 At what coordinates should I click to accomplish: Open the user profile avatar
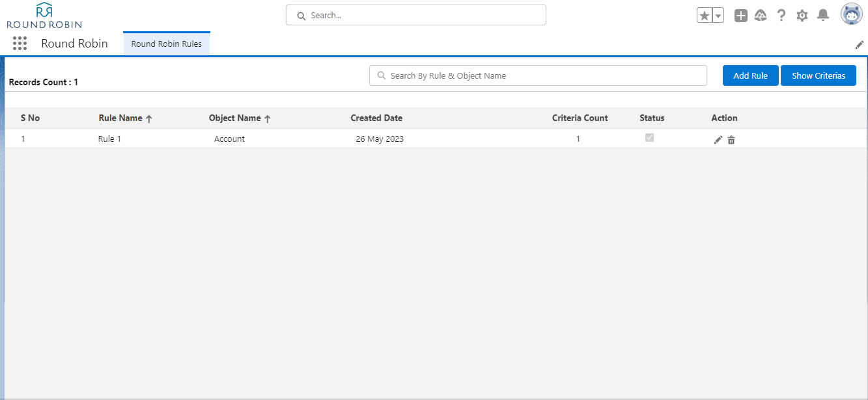click(851, 14)
